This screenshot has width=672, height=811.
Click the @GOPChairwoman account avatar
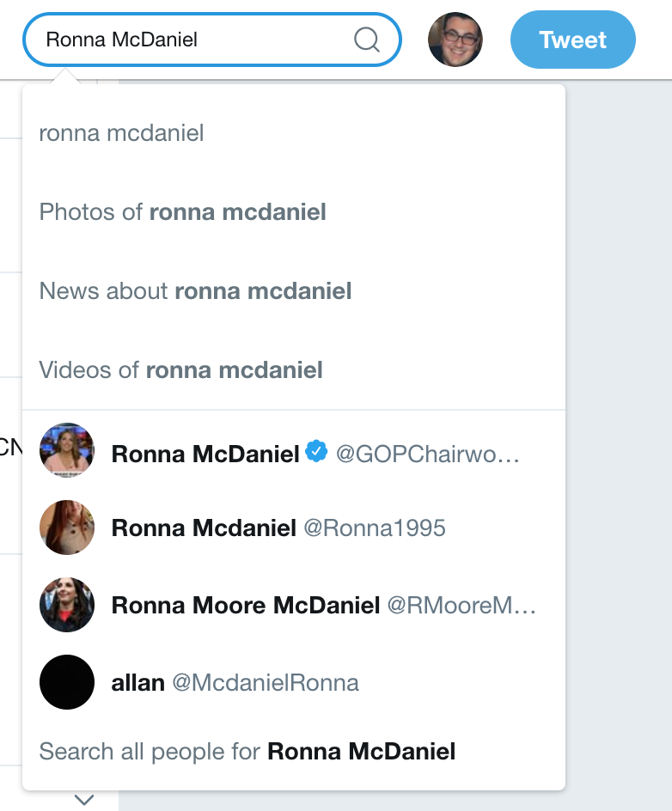[67, 450]
